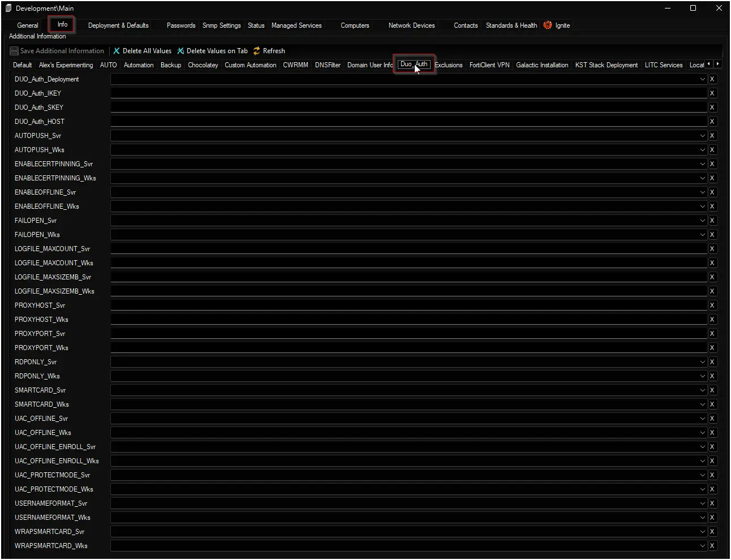Screen dimensions: 731x560
Task: Click the Delete Values on Tab label
Action: 217,51
